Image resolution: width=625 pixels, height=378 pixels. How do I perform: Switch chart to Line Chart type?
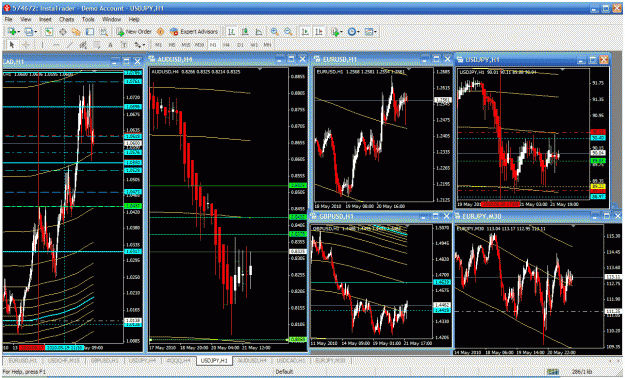click(259, 32)
